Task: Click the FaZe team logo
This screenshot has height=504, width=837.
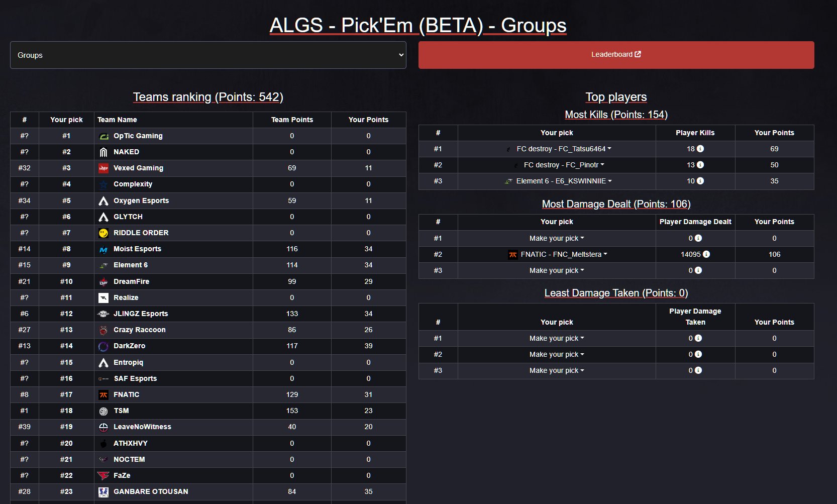Action: pyautogui.click(x=103, y=476)
